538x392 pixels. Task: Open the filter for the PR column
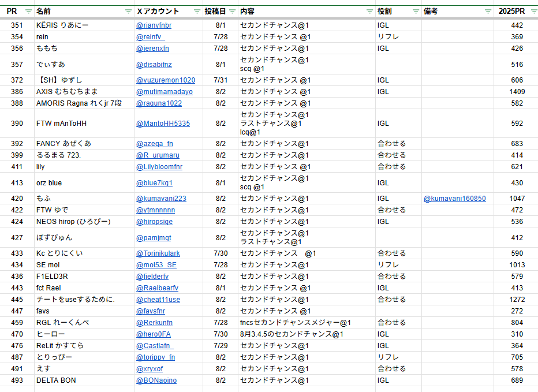pyautogui.click(x=28, y=12)
